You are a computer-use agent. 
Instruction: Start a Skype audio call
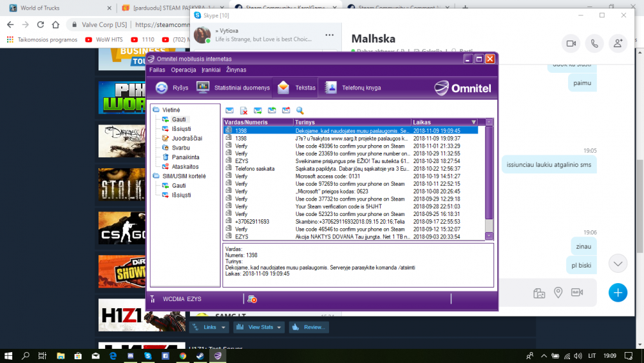coord(594,44)
